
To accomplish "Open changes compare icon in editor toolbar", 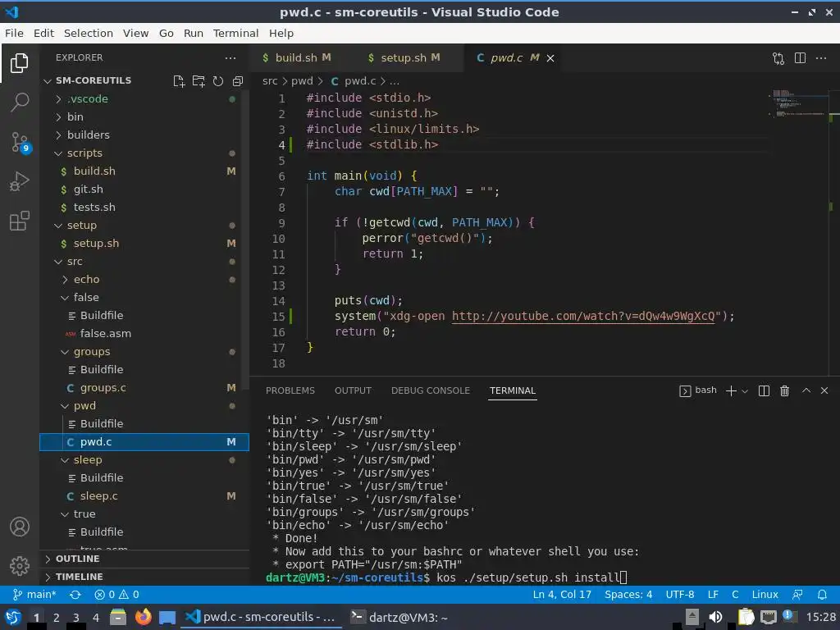I will click(778, 58).
